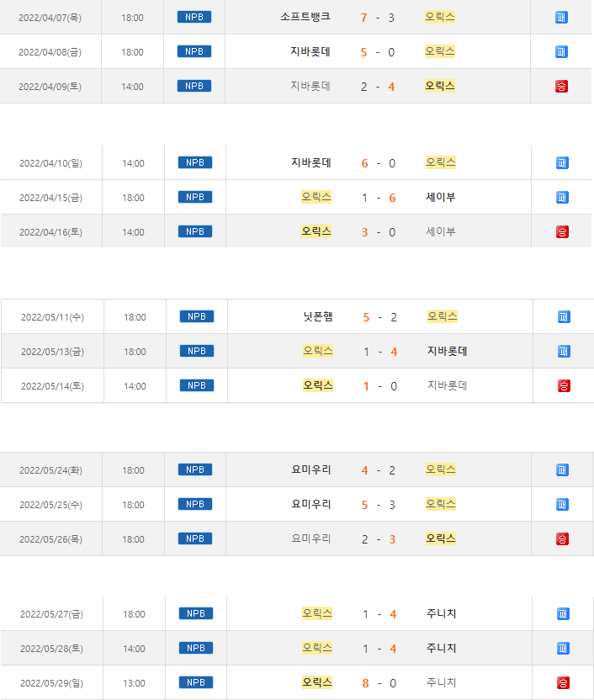Click the blue 패 icon in the 2022/05/11 row
The width and height of the screenshot is (594, 700).
[x=564, y=317]
